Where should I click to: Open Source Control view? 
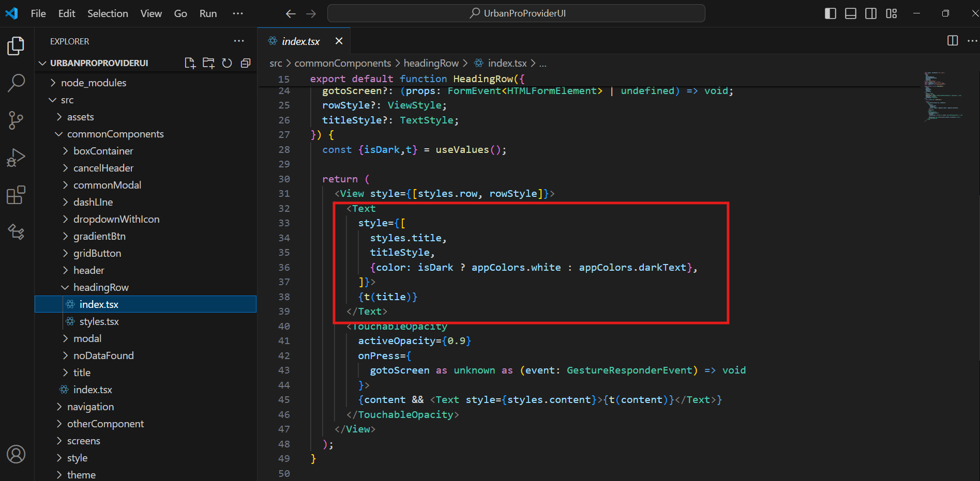tap(16, 120)
